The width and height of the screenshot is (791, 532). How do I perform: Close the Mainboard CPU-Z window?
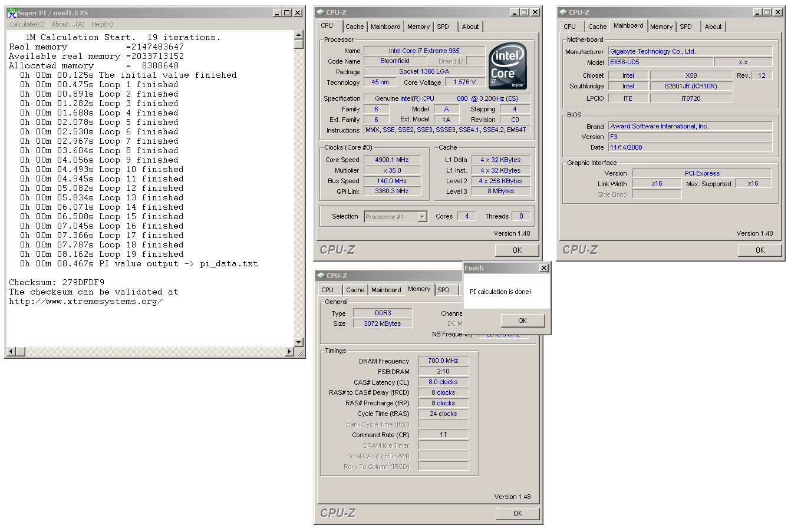point(778,12)
